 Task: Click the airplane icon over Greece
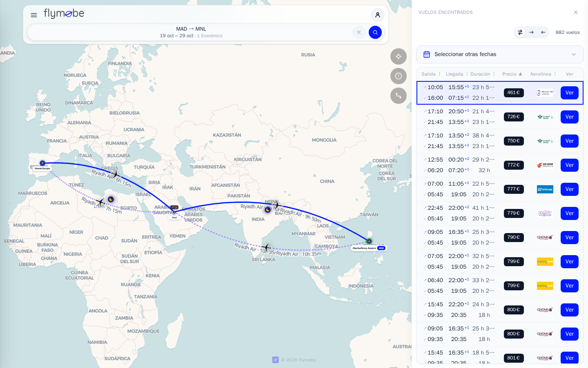(116, 175)
